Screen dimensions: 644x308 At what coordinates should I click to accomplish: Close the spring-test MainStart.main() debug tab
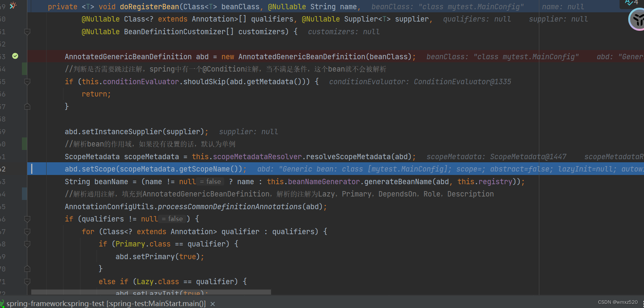tap(212, 304)
